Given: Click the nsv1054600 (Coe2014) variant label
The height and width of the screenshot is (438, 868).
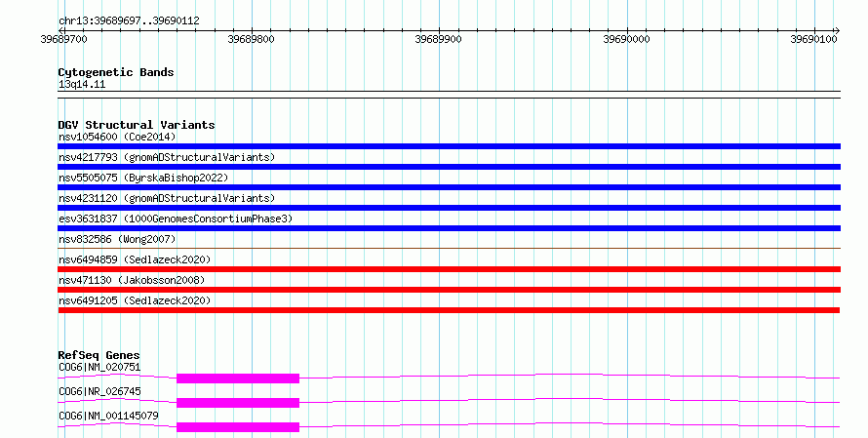Looking at the screenshot, I should pos(117,137).
